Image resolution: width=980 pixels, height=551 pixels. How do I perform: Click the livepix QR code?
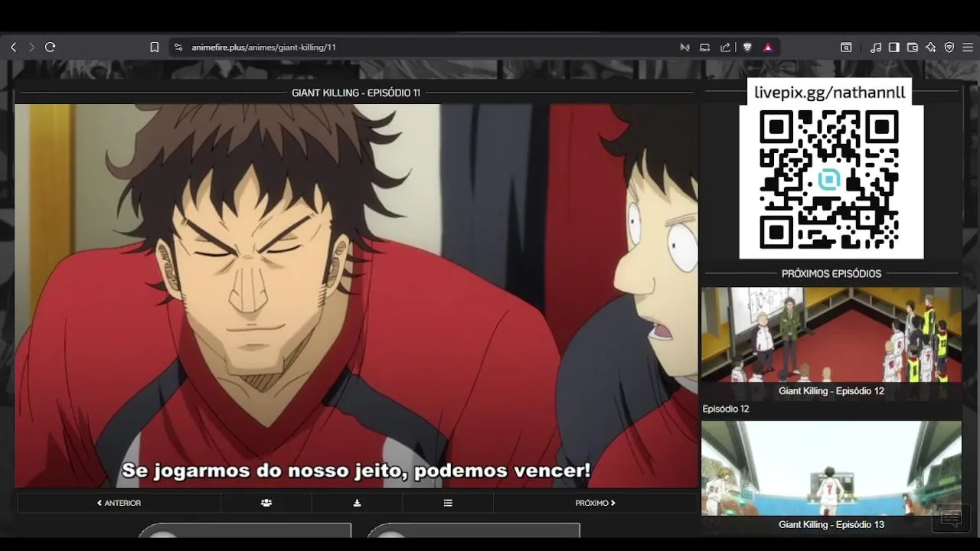(829, 179)
